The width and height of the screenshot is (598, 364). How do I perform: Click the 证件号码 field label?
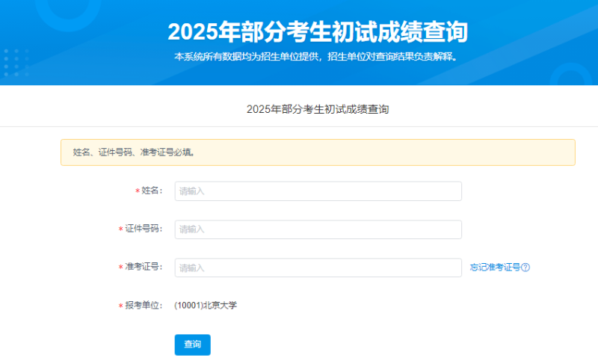pos(144,229)
